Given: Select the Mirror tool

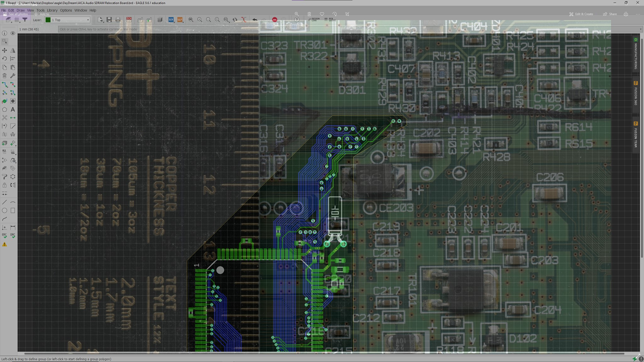Looking at the screenshot, I should click(13, 50).
